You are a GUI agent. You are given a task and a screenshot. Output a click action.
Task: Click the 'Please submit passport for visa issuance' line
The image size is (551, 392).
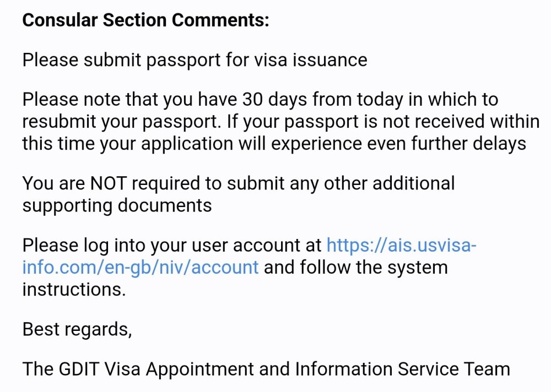[x=195, y=59]
